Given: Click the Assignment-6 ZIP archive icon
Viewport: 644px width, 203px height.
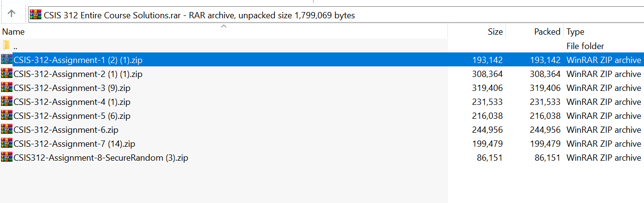Looking at the screenshot, I should point(7,130).
